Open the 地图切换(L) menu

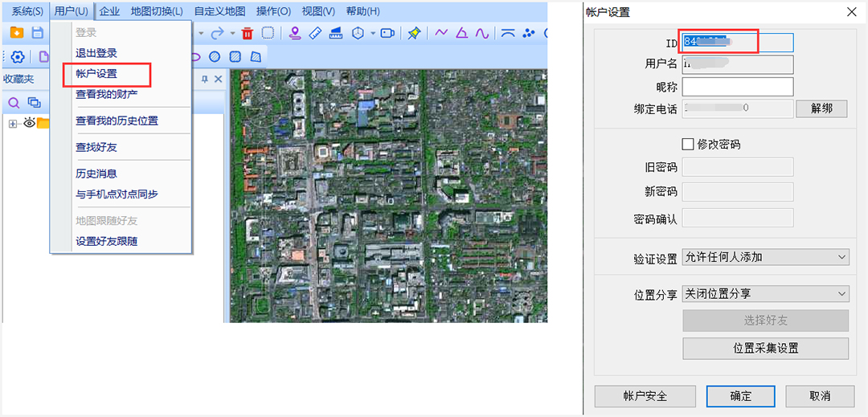[158, 11]
